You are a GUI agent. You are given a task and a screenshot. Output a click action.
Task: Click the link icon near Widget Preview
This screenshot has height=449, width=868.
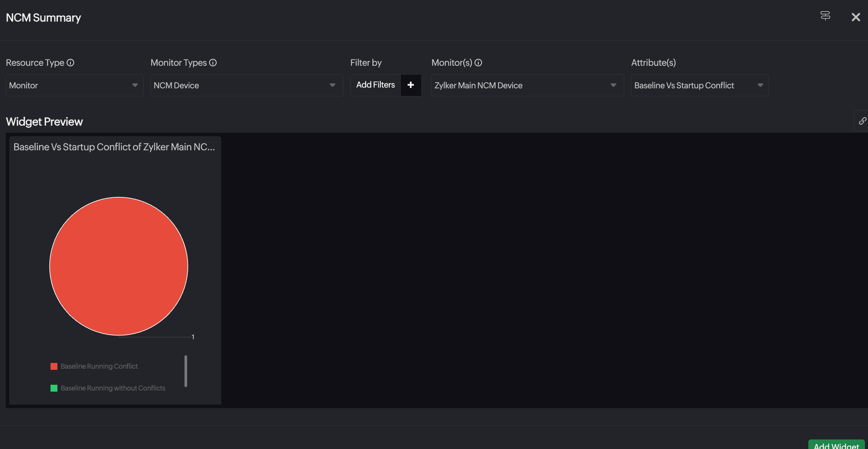[x=862, y=121]
